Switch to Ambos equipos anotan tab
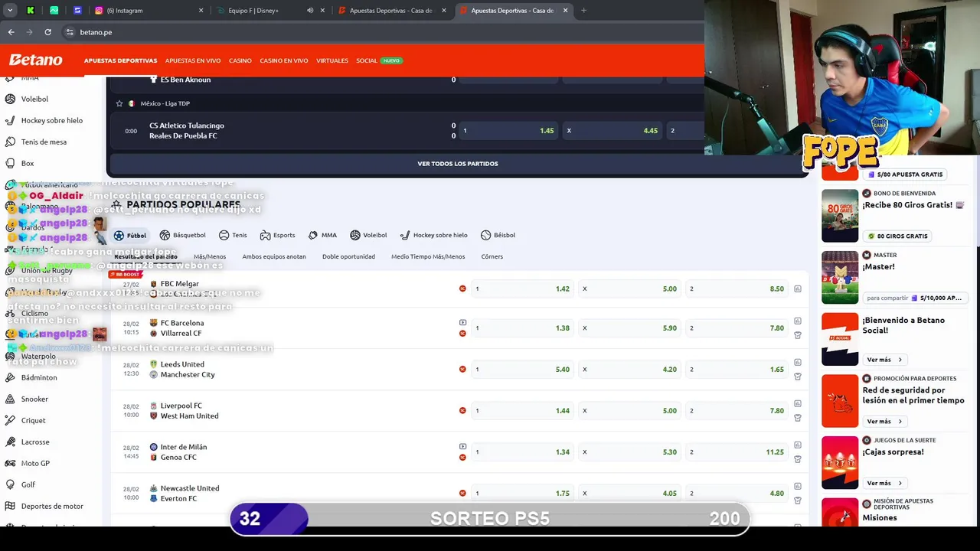 pyautogui.click(x=274, y=256)
